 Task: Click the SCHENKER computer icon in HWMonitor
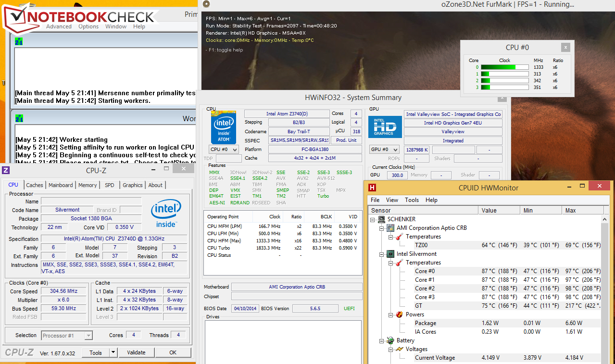click(x=382, y=219)
